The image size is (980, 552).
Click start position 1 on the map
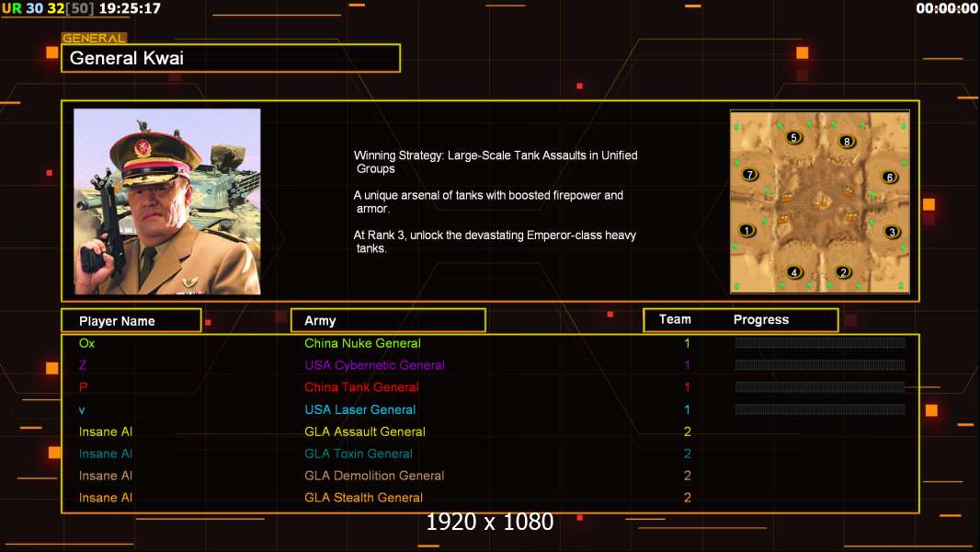(x=746, y=230)
